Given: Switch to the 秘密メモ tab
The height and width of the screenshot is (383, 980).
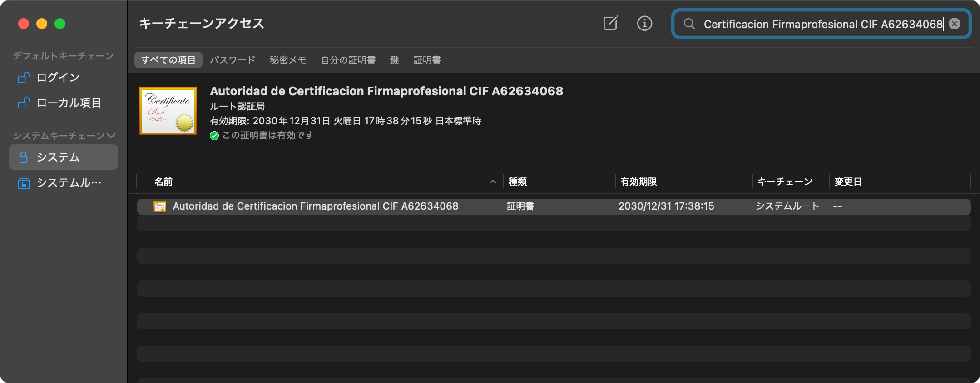Looking at the screenshot, I should click(x=288, y=60).
